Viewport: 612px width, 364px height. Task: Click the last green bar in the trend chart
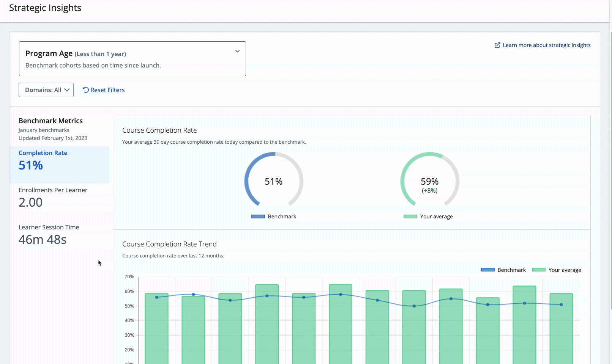pos(562,328)
